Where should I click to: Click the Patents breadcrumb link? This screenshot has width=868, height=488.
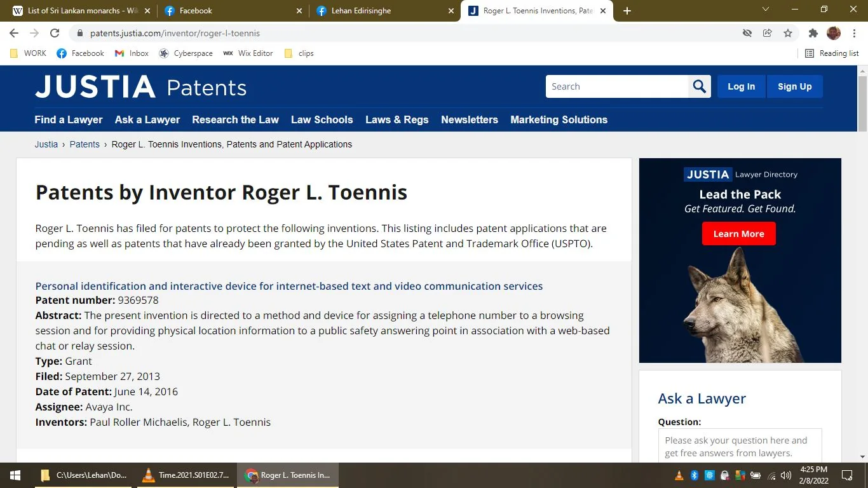click(x=85, y=144)
